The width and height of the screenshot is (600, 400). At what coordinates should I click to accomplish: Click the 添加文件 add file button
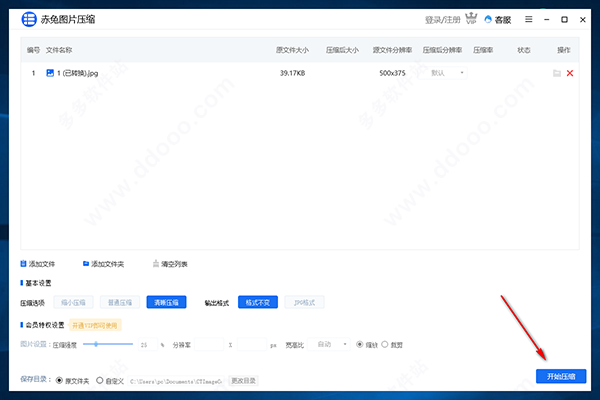[x=38, y=264]
